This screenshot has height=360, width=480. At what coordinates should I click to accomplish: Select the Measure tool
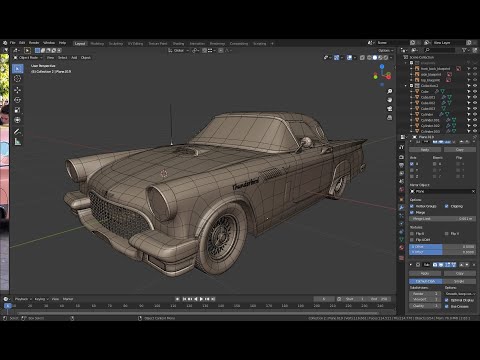(x=18, y=142)
